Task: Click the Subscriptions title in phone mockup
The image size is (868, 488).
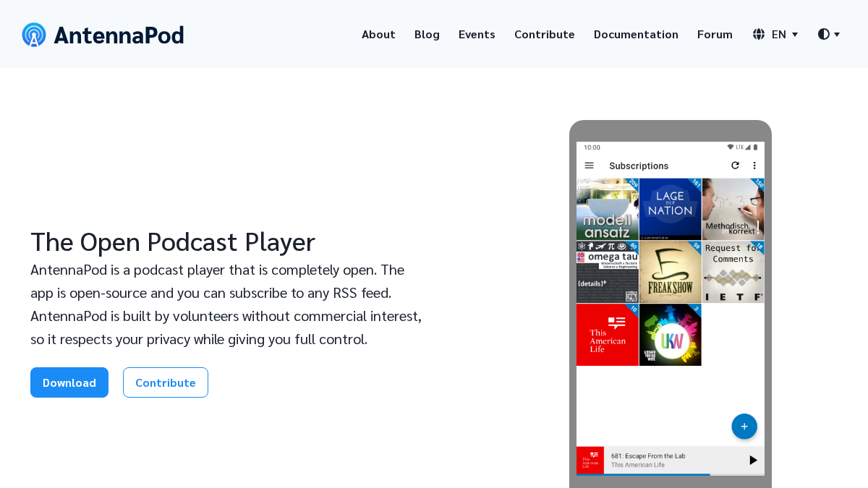Action: pos(639,166)
